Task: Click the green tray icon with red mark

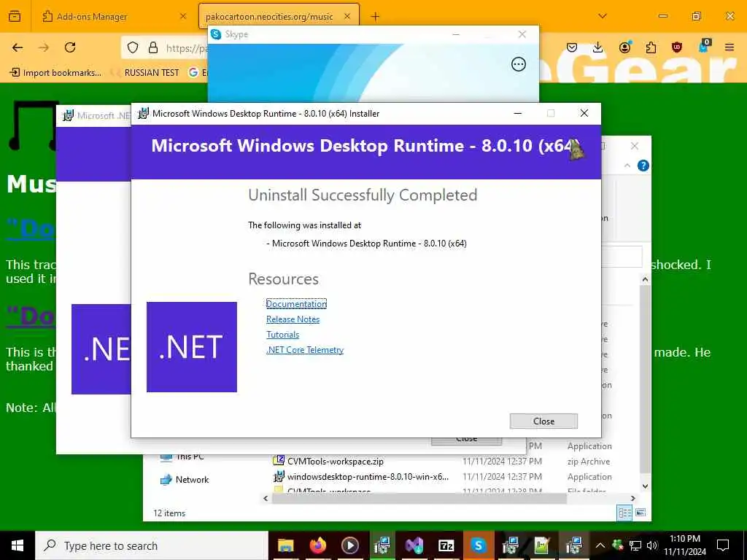Action: (x=617, y=545)
